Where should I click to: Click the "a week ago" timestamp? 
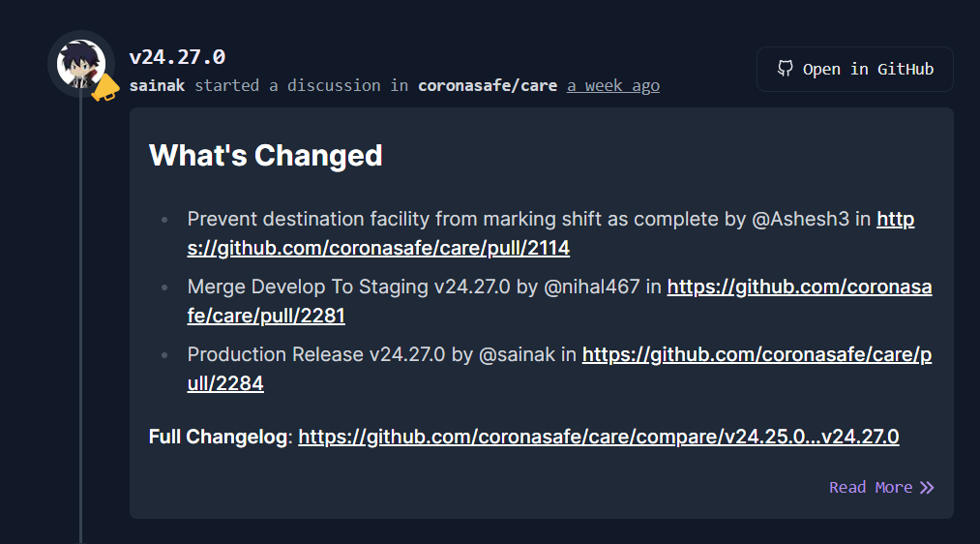[613, 85]
